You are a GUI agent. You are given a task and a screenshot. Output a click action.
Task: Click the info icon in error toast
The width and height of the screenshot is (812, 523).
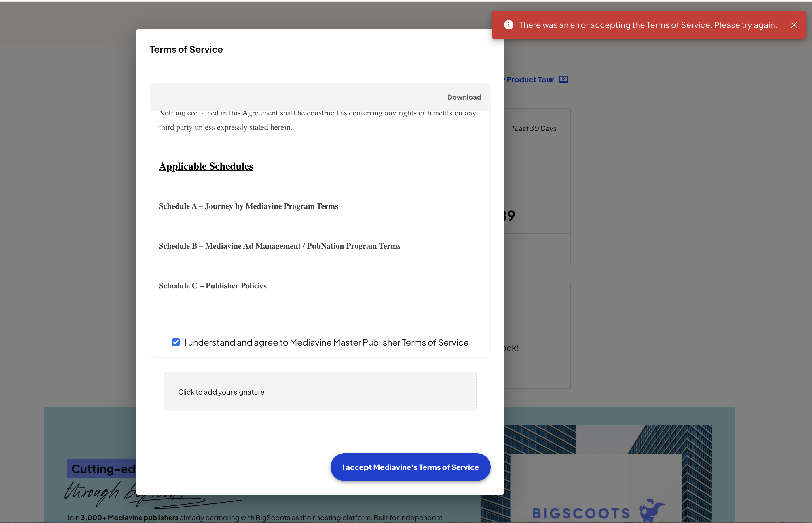[x=508, y=25]
